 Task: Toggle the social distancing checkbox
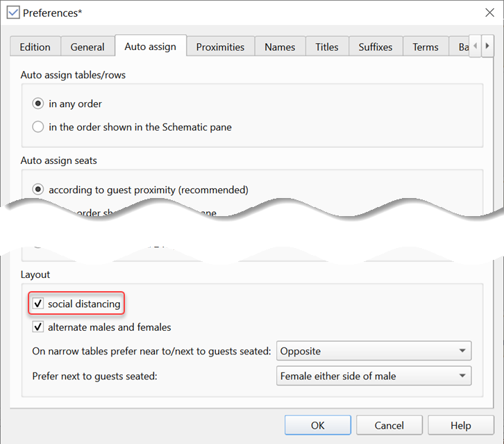[38, 304]
